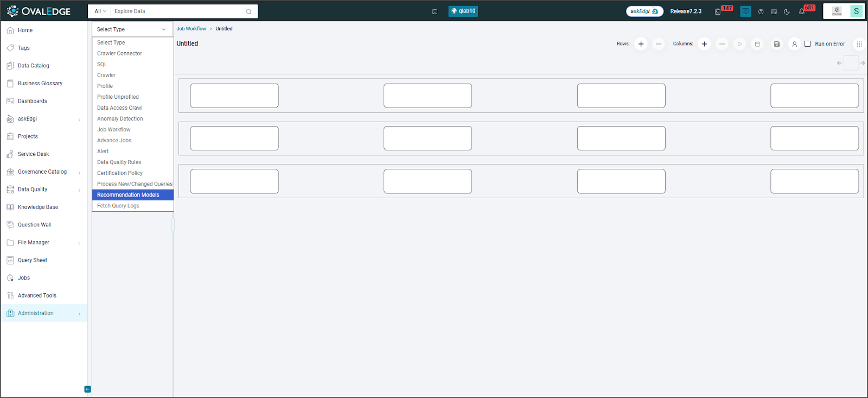Collapse the left sidebar using the arrow toggle
This screenshot has width=868, height=398.
point(87,389)
